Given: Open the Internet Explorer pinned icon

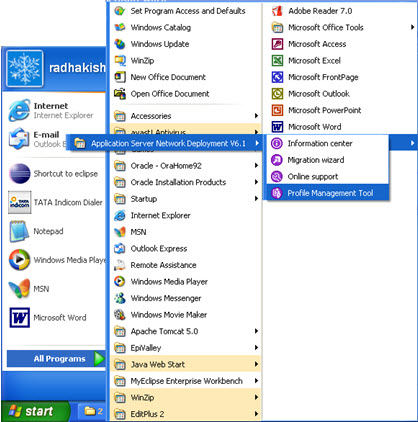Looking at the screenshot, I should tap(19, 110).
